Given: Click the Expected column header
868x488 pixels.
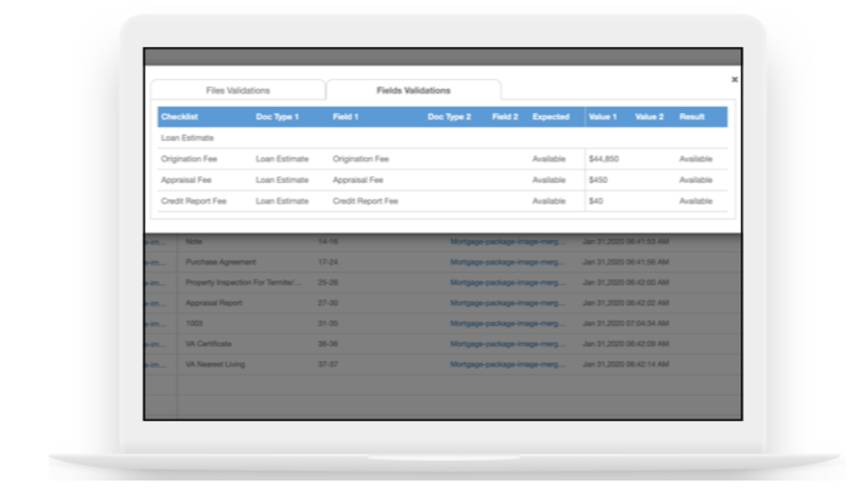Looking at the screenshot, I should coord(551,117).
